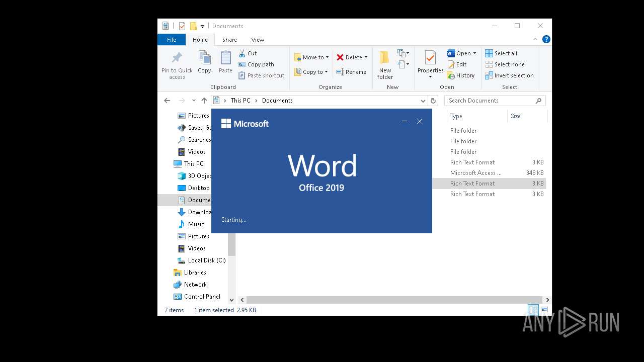Click the Properties checkmark icon
Image resolution: width=644 pixels, height=362 pixels.
tap(430, 58)
